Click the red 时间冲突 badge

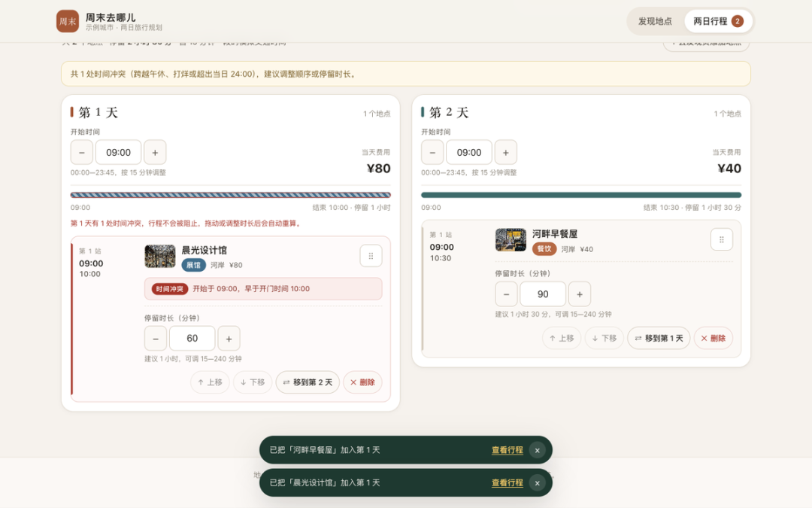pyautogui.click(x=170, y=289)
